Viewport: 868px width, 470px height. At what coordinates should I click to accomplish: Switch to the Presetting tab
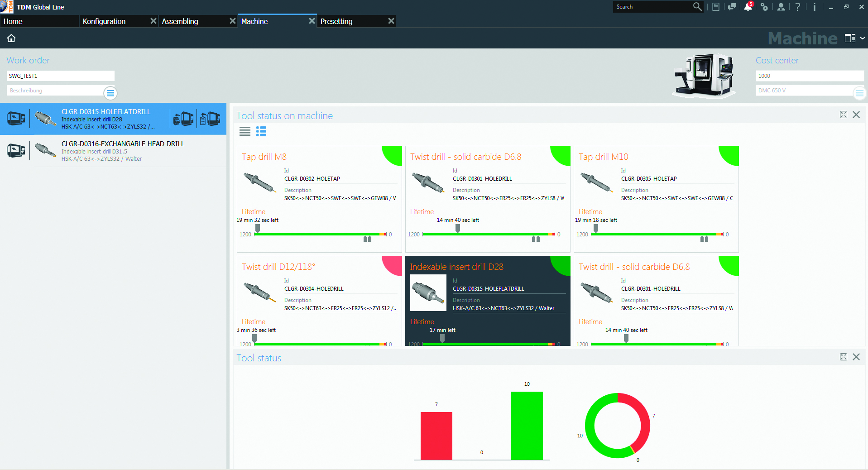tap(336, 21)
